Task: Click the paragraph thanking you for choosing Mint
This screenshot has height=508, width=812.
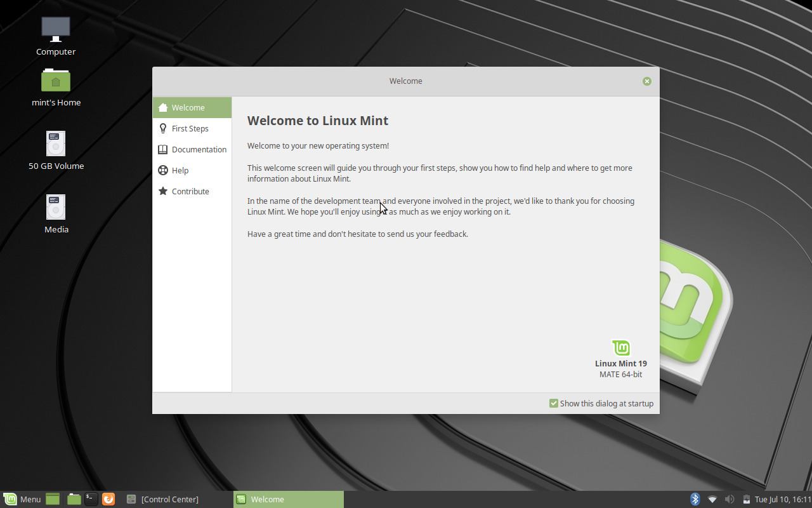Action: 441,206
